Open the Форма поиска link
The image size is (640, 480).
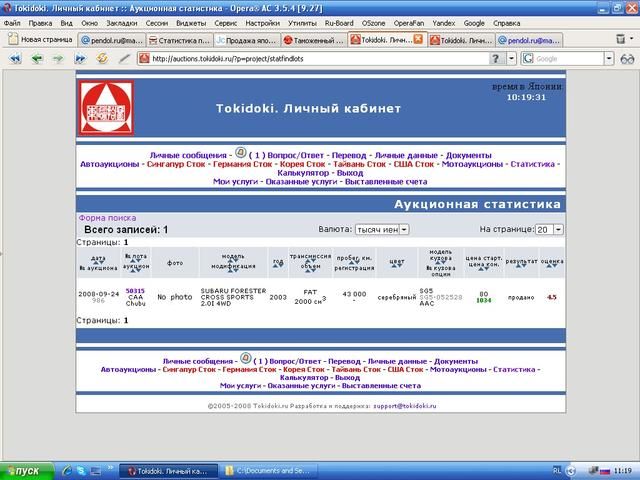107,218
